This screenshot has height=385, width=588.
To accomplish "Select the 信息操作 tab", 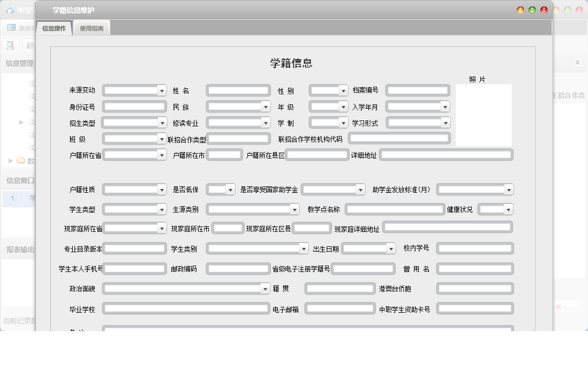I will point(54,27).
